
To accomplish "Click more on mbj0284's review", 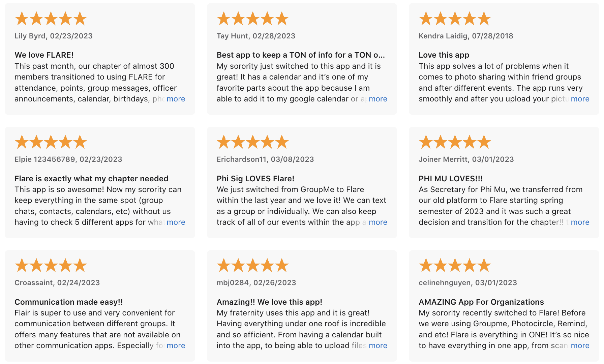I will tap(378, 345).
